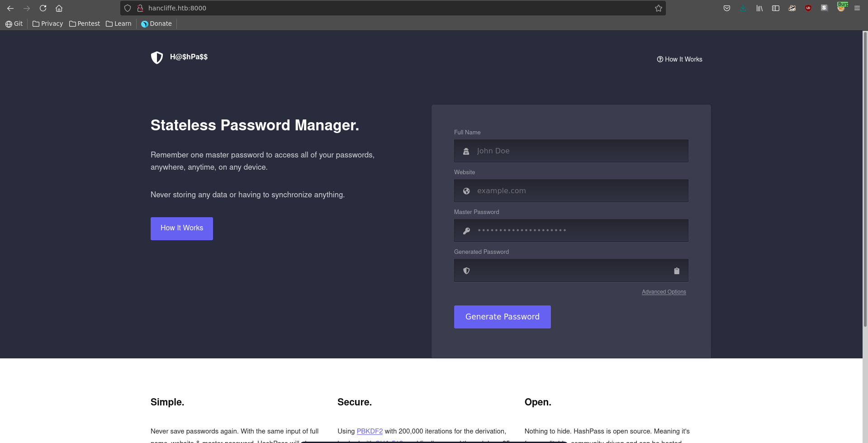Expand Advanced Options
The image size is (868, 443).
[x=664, y=292]
